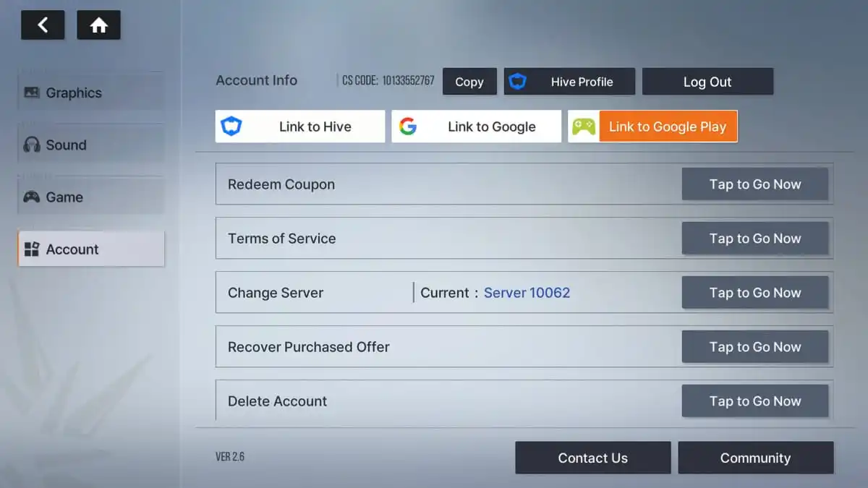Screen dimensions: 868x488
Task: Recover Purchased Offer via Tap to Go Now
Action: 754,347
